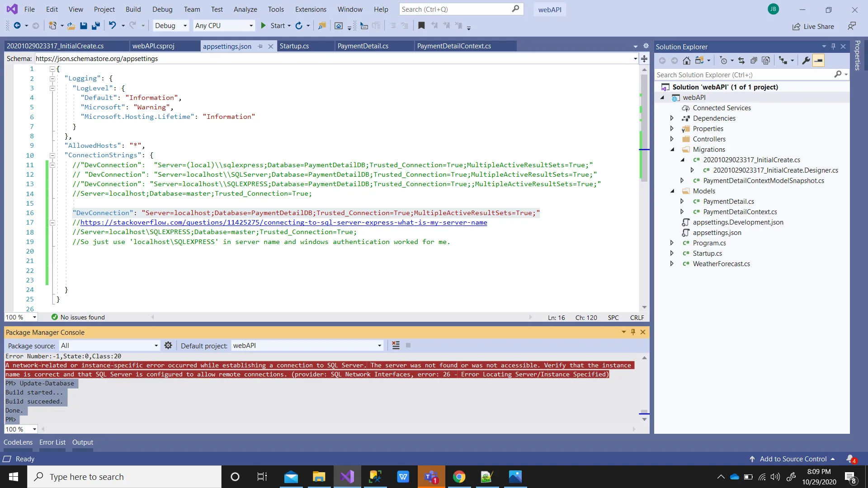Switch to the Startup.cs tab
Image resolution: width=868 pixels, height=488 pixels.
click(x=294, y=46)
